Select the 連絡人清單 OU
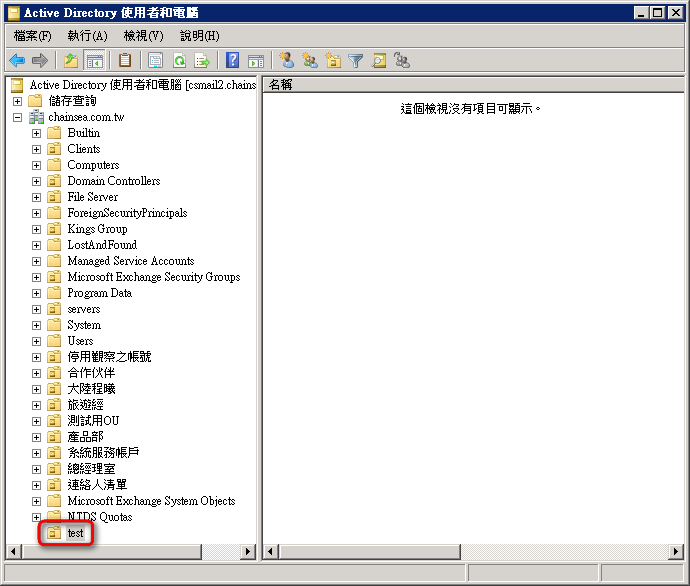Image resolution: width=690 pixels, height=586 pixels. coord(97,485)
